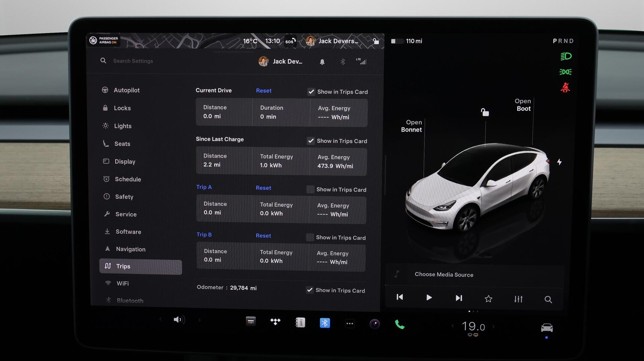
Task: Tap the notification bell icon
Action: (x=322, y=61)
